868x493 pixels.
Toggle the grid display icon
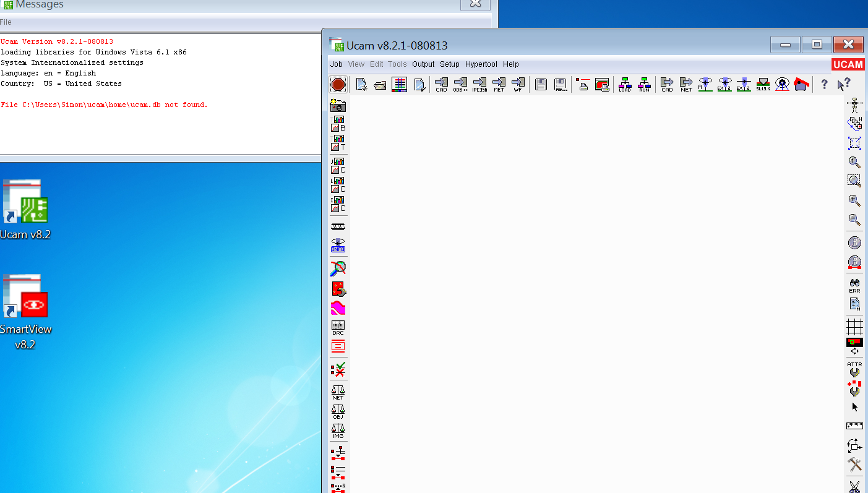point(854,326)
